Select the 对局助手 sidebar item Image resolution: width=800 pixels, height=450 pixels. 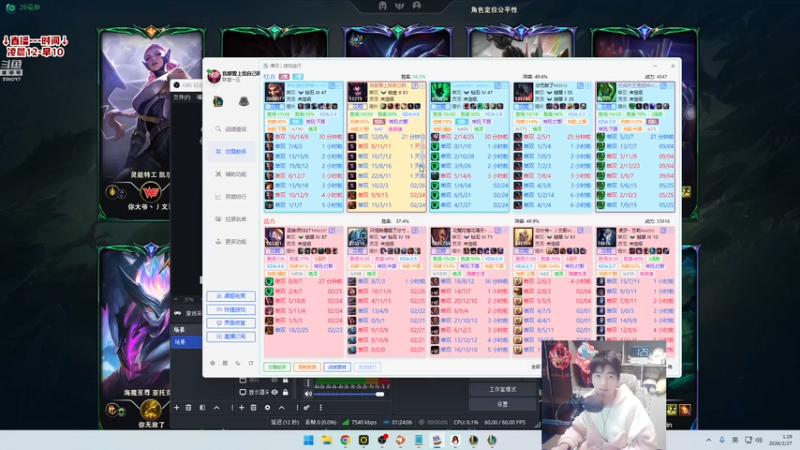click(x=231, y=152)
